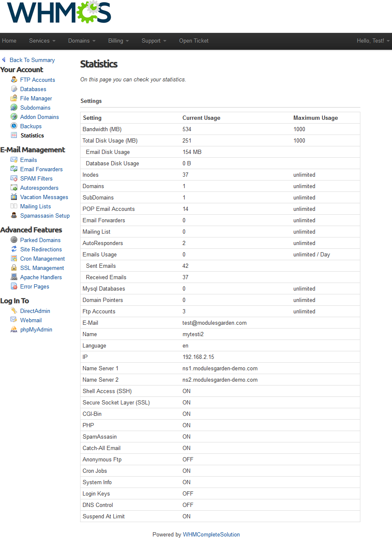
Task: Click the Mailing Lists book icon
Action: tap(14, 206)
